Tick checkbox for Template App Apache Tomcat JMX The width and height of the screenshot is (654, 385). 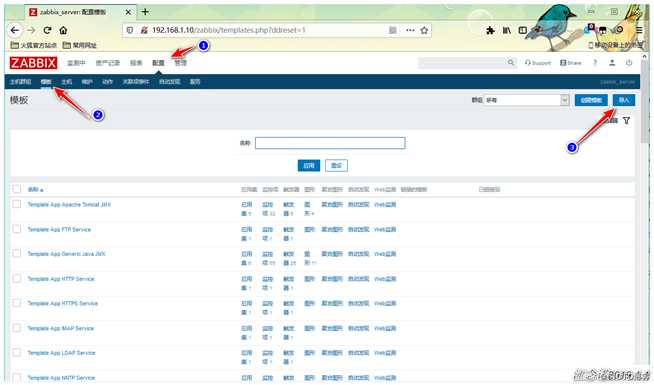(17, 204)
